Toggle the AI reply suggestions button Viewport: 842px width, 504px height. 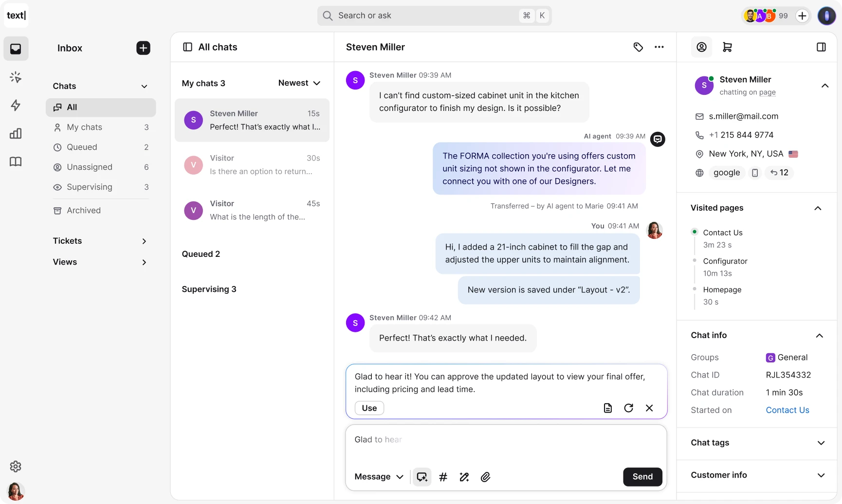(x=422, y=477)
